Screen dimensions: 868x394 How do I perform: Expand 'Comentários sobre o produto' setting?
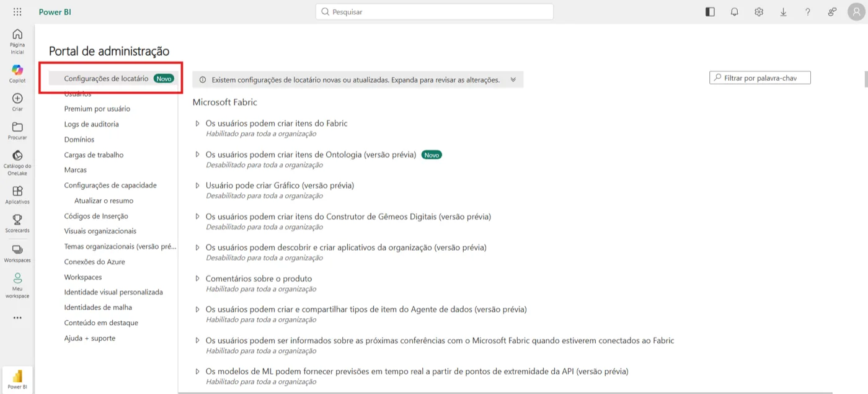coord(198,279)
